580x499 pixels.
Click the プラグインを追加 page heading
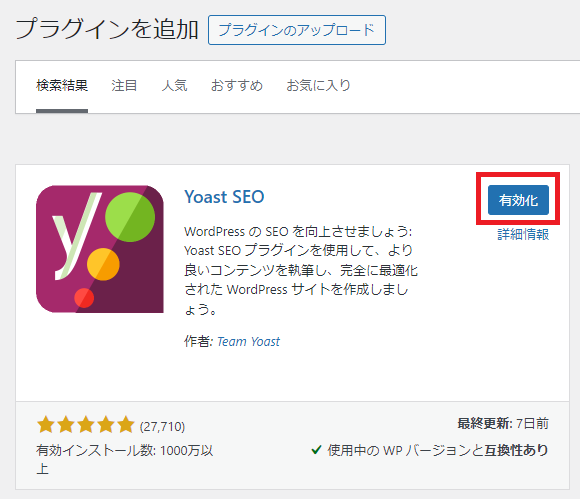(x=107, y=29)
